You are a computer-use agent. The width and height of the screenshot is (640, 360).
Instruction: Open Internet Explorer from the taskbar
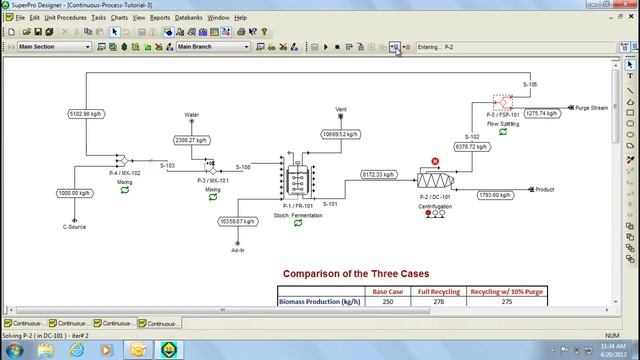click(x=77, y=350)
